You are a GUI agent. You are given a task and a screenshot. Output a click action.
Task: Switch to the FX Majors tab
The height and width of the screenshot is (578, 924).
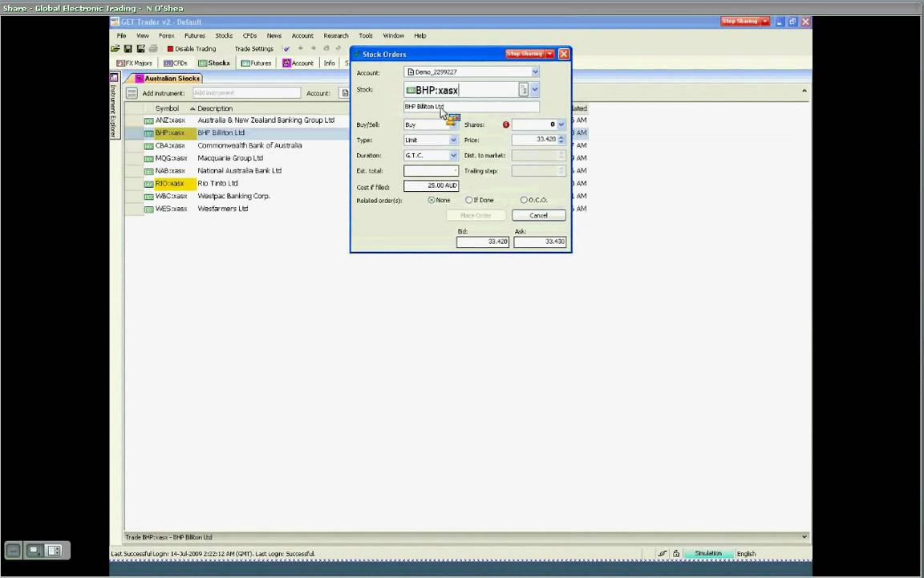coord(135,63)
